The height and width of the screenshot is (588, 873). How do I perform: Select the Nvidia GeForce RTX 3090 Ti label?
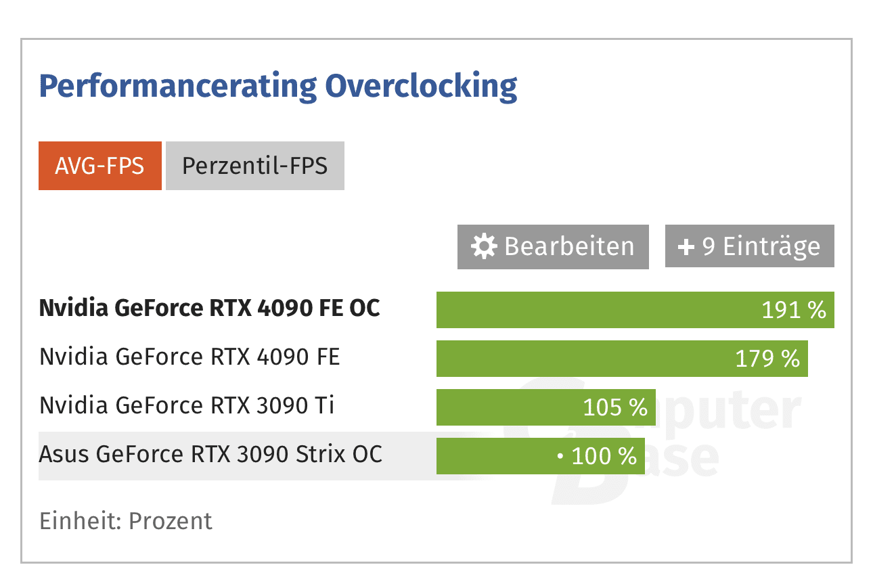pos(187,405)
